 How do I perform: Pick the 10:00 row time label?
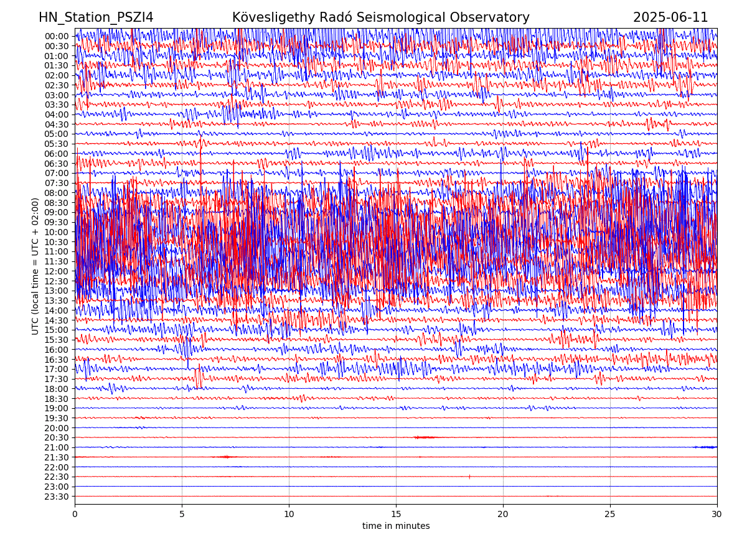coord(57,232)
